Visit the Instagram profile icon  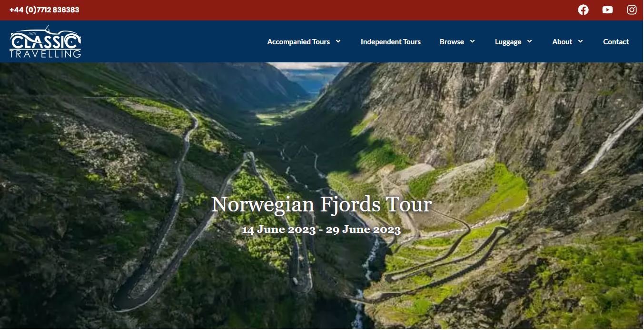(632, 10)
